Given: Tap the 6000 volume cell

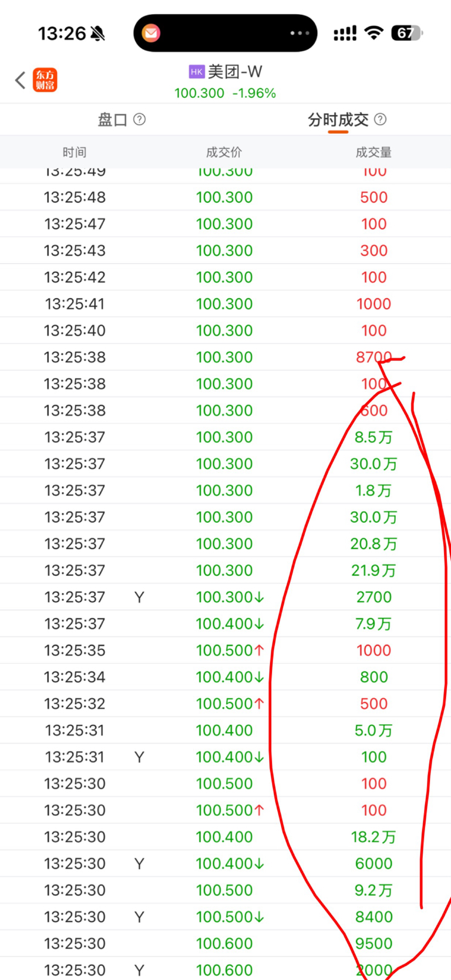Looking at the screenshot, I should click(x=373, y=864).
